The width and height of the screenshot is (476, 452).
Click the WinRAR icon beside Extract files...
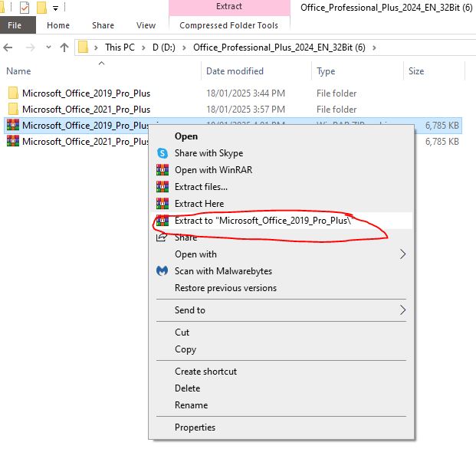pos(162,187)
